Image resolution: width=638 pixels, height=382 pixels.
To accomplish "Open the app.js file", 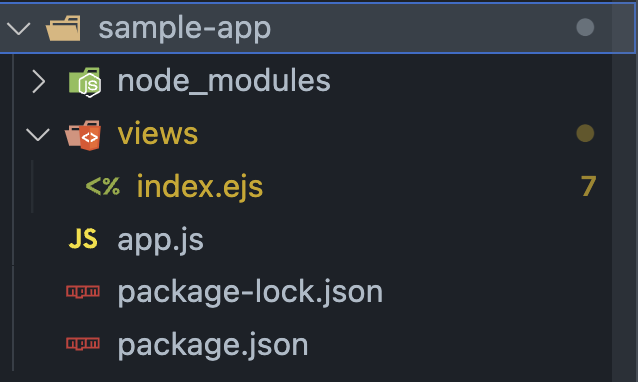I will [160, 240].
